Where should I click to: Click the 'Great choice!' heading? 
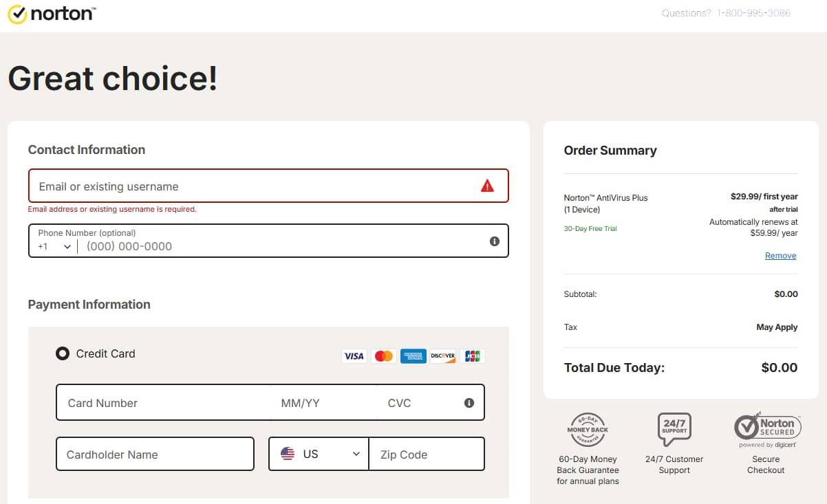[112, 77]
